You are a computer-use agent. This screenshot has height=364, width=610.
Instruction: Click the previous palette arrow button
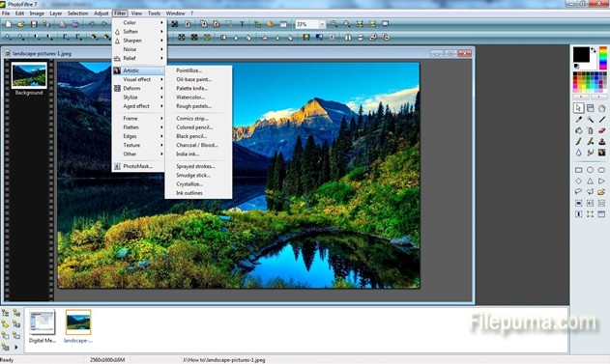(581, 97)
